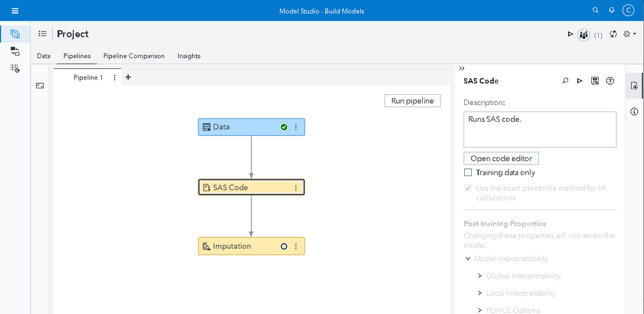Open the Data node options menu
This screenshot has height=314, width=644.
coord(296,127)
